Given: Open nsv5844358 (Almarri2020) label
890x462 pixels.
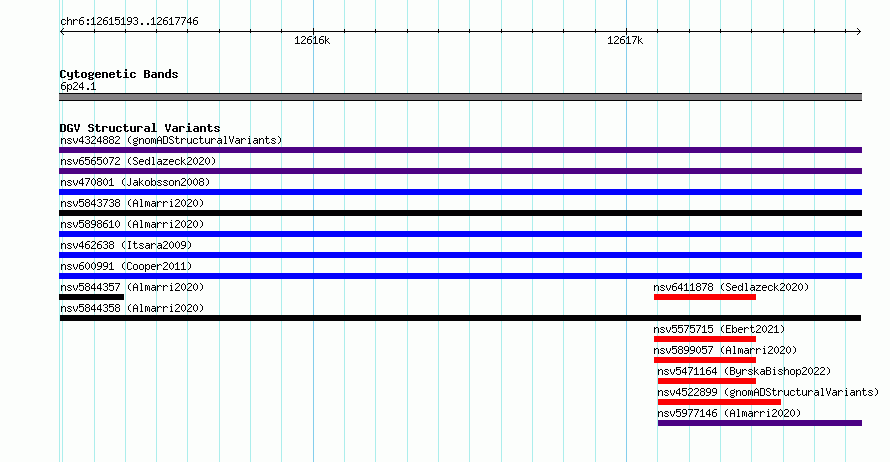Looking at the screenshot, I should point(132,308).
